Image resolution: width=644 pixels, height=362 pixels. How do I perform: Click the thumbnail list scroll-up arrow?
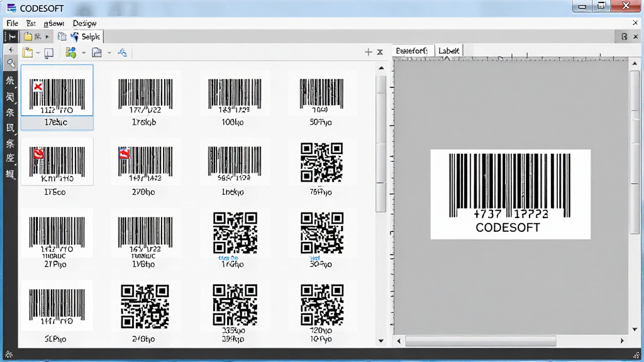coord(381,68)
